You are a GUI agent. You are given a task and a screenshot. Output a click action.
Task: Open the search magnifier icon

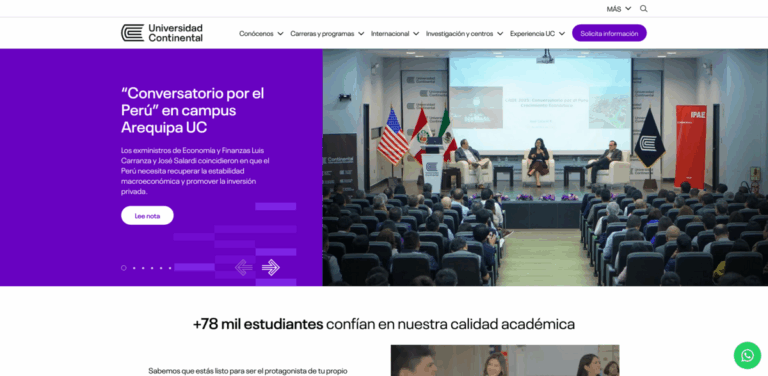[x=644, y=9]
